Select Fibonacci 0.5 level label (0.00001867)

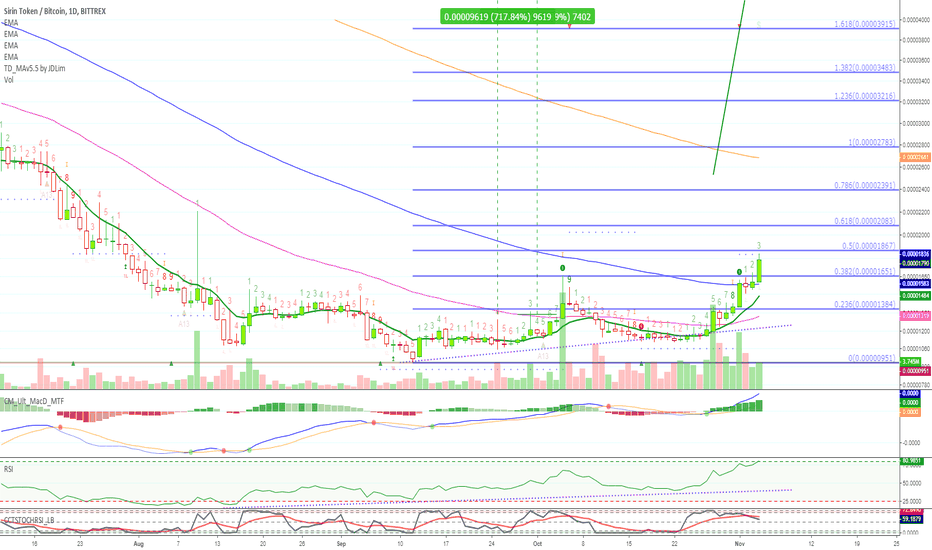click(x=868, y=246)
